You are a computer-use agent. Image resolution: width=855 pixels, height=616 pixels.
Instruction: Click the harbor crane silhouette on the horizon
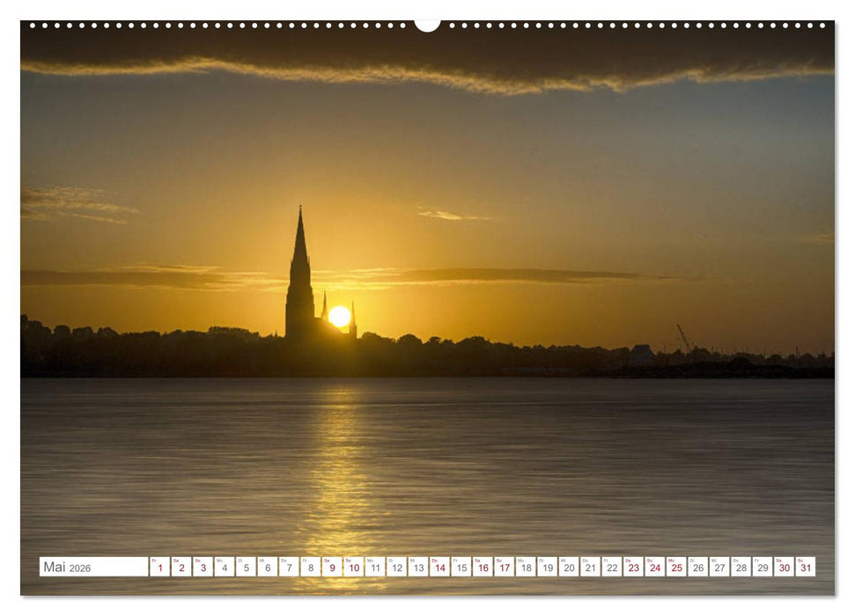[x=683, y=337]
